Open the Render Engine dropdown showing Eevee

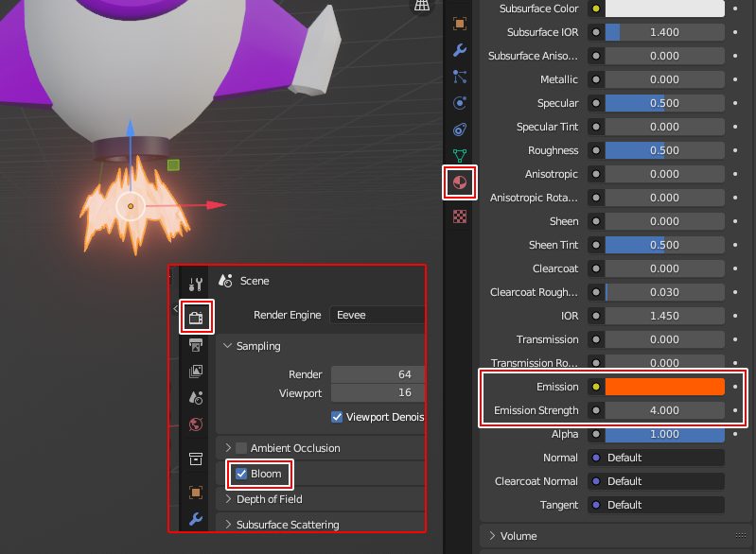pos(378,315)
